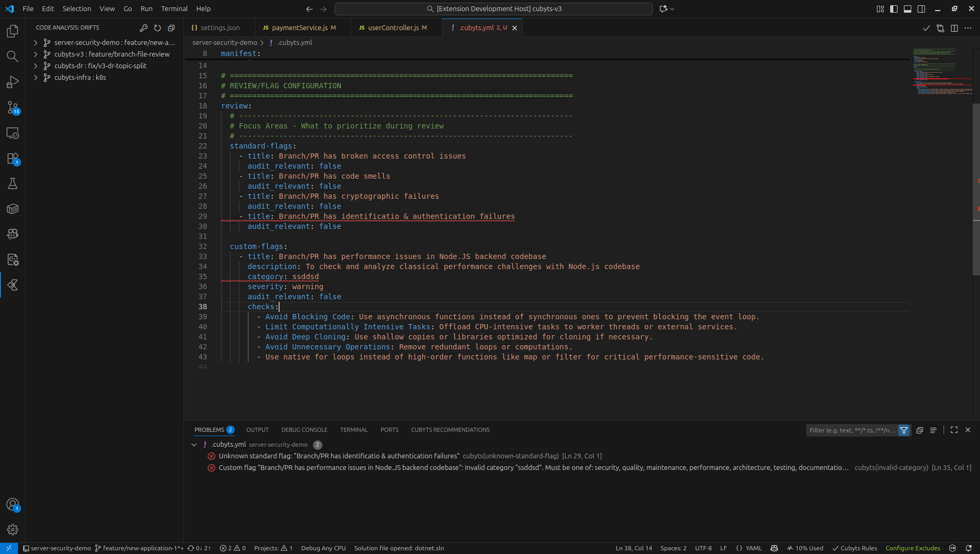Expand the cubyts-dr fix/v3-dr-topic-split repository

pyautogui.click(x=35, y=66)
